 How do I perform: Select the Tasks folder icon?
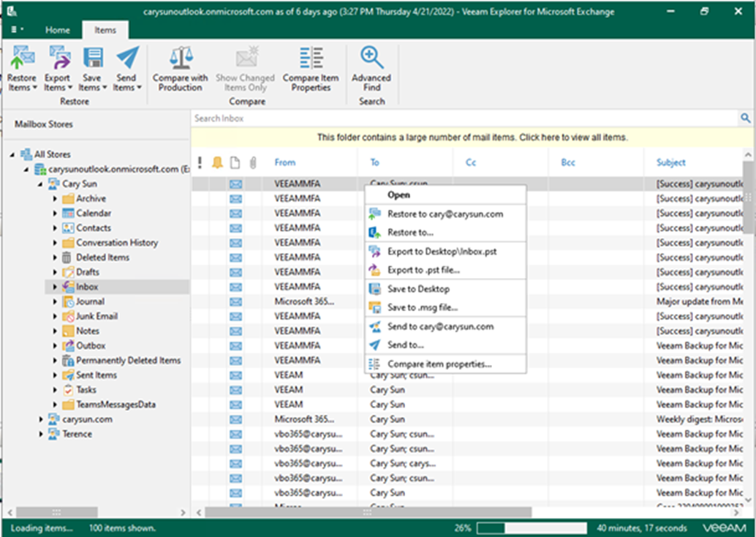[68, 390]
